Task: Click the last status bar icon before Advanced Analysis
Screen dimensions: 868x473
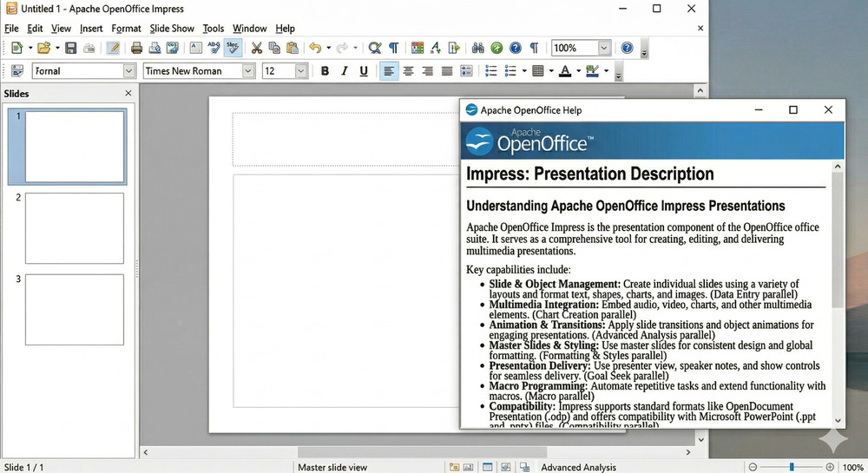Action: 525,468
